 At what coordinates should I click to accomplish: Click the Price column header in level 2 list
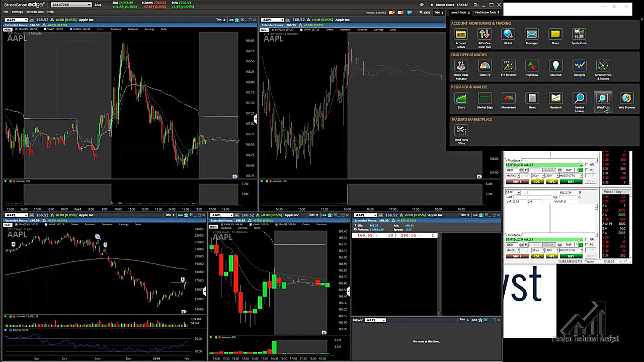pyautogui.click(x=607, y=192)
